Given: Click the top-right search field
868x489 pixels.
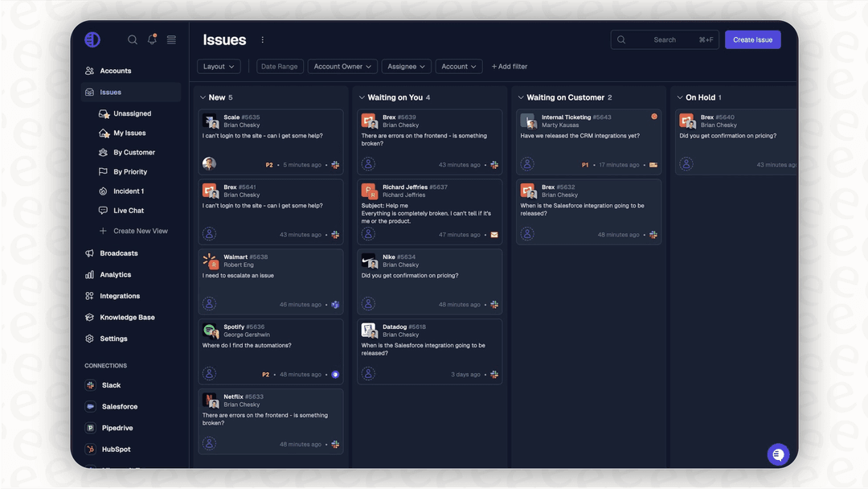Looking at the screenshot, I should click(664, 39).
